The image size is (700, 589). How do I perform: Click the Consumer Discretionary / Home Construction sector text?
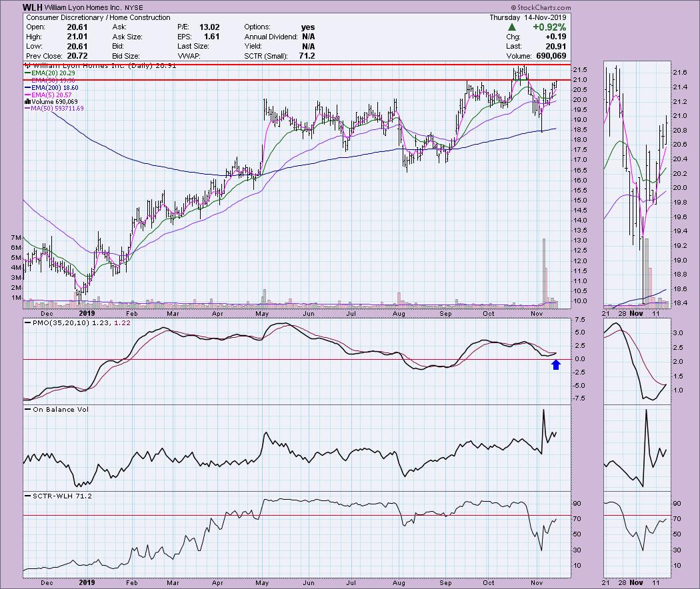pyautogui.click(x=98, y=17)
